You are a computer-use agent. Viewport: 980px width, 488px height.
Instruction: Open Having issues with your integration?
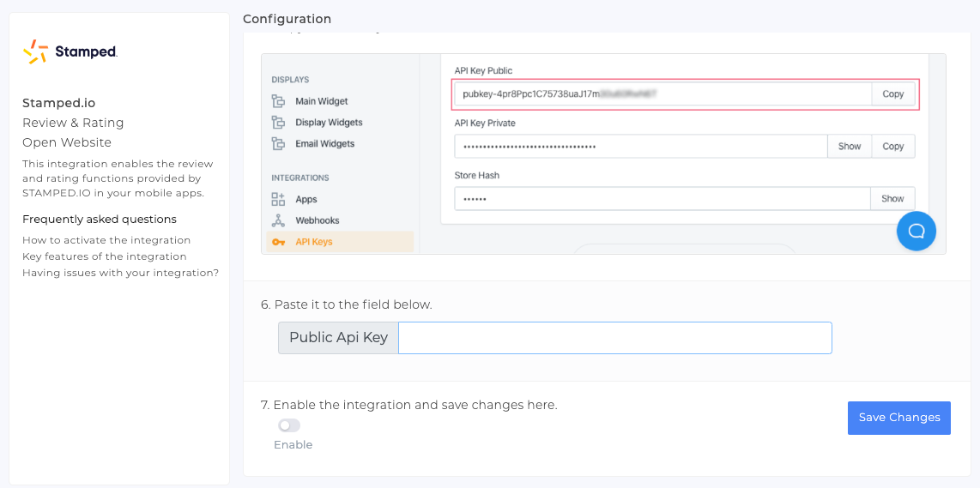[x=121, y=273]
